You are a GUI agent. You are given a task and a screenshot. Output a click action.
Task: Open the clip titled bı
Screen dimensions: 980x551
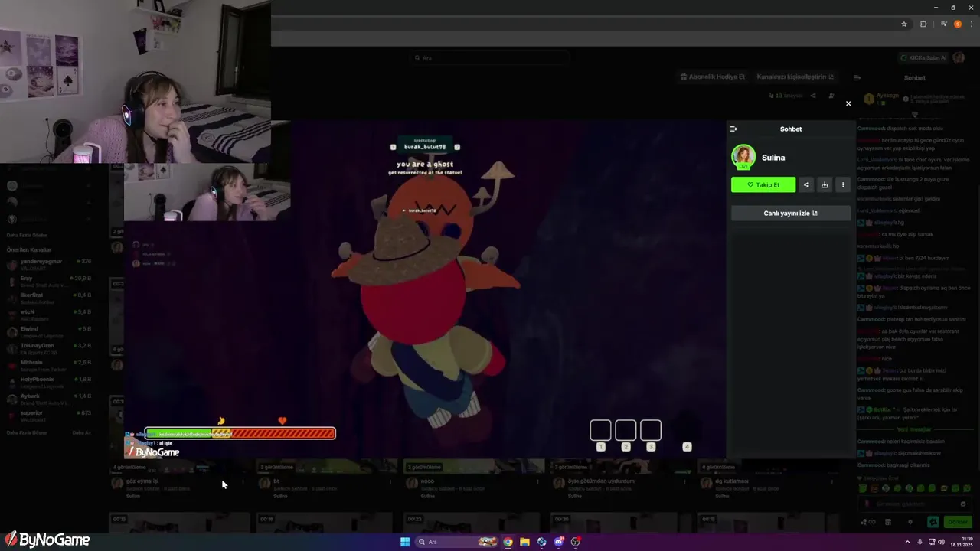click(276, 481)
